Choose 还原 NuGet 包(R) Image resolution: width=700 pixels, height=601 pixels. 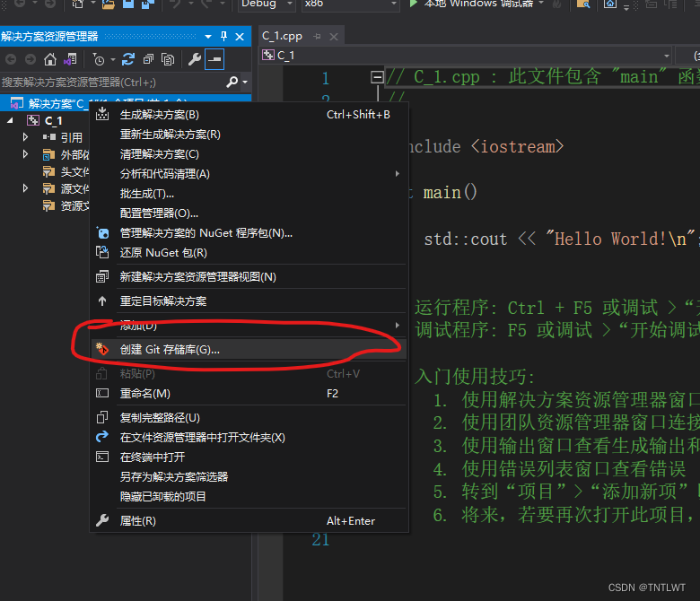[x=249, y=253]
